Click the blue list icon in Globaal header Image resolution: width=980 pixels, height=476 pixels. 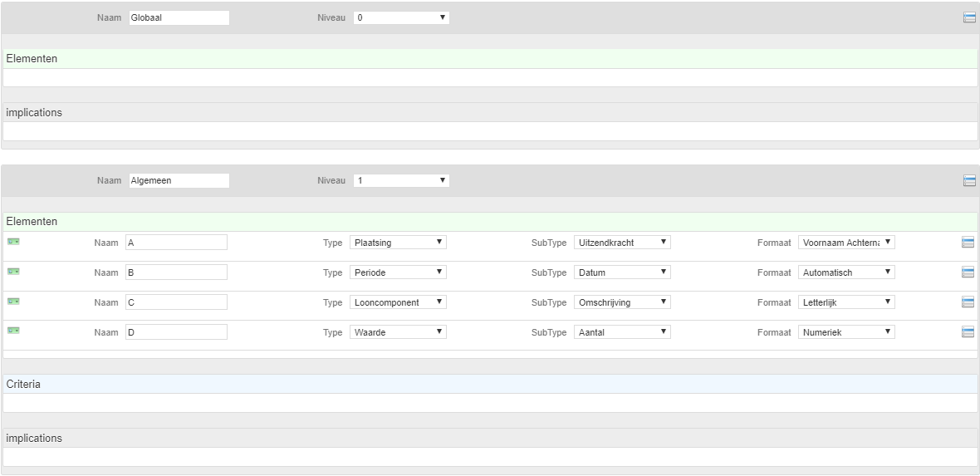coord(969,17)
